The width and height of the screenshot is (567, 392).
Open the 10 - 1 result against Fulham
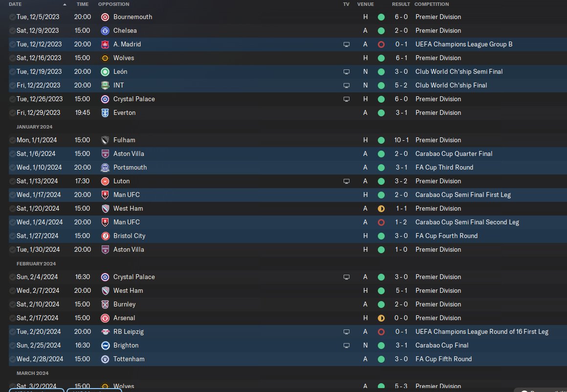pyautogui.click(x=401, y=140)
